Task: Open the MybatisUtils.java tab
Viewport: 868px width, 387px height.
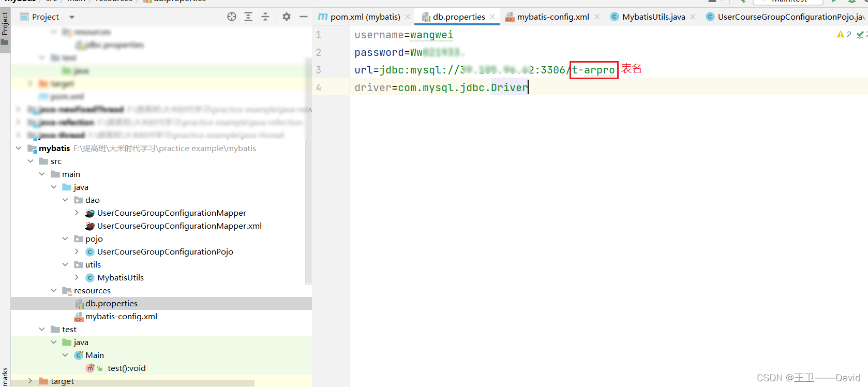Action: [653, 17]
